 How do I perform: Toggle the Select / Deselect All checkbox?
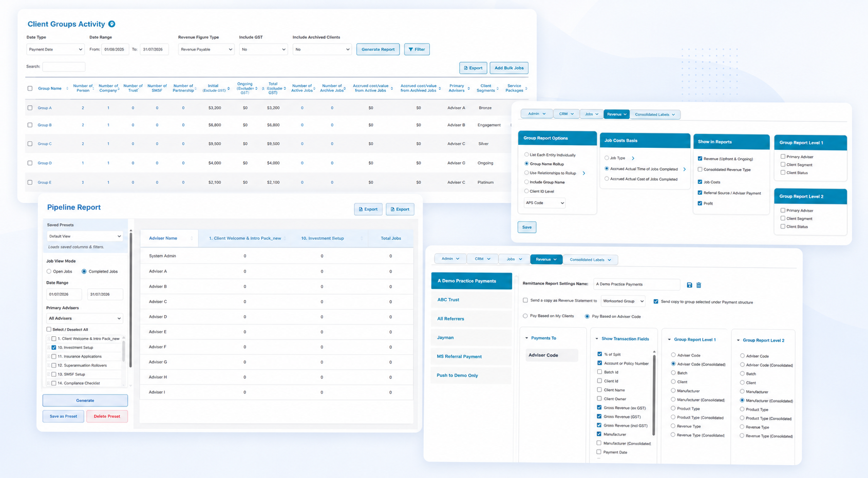(x=49, y=330)
